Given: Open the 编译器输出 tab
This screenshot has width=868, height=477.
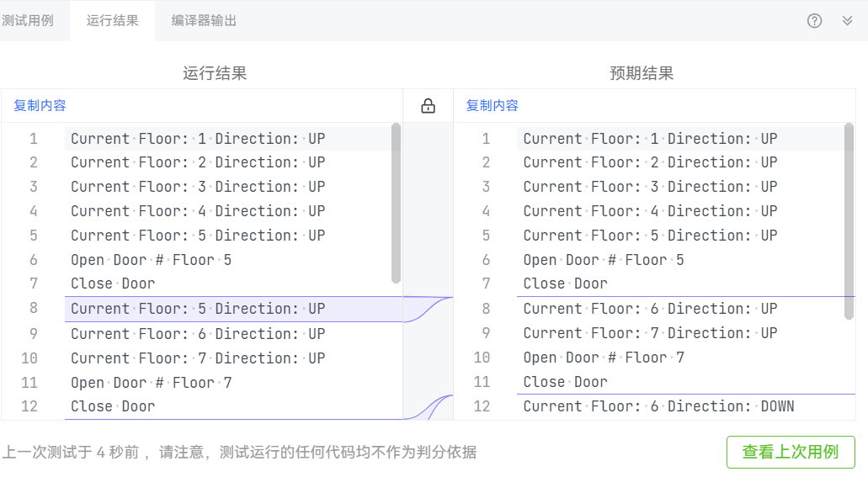Looking at the screenshot, I should 204,20.
